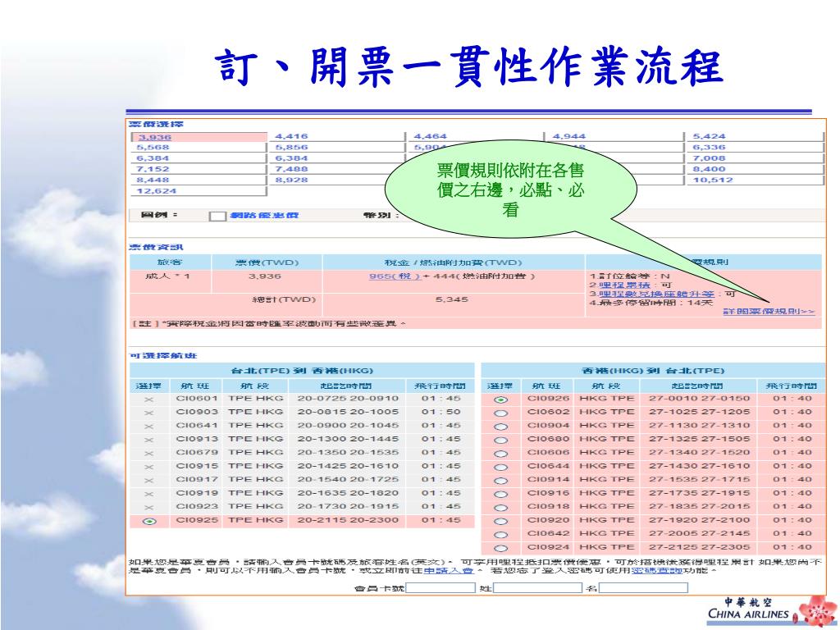Image resolution: width=840 pixels, height=630 pixels.
Task: Click unavailable mark for flight CI0679
Action: pos(149,453)
